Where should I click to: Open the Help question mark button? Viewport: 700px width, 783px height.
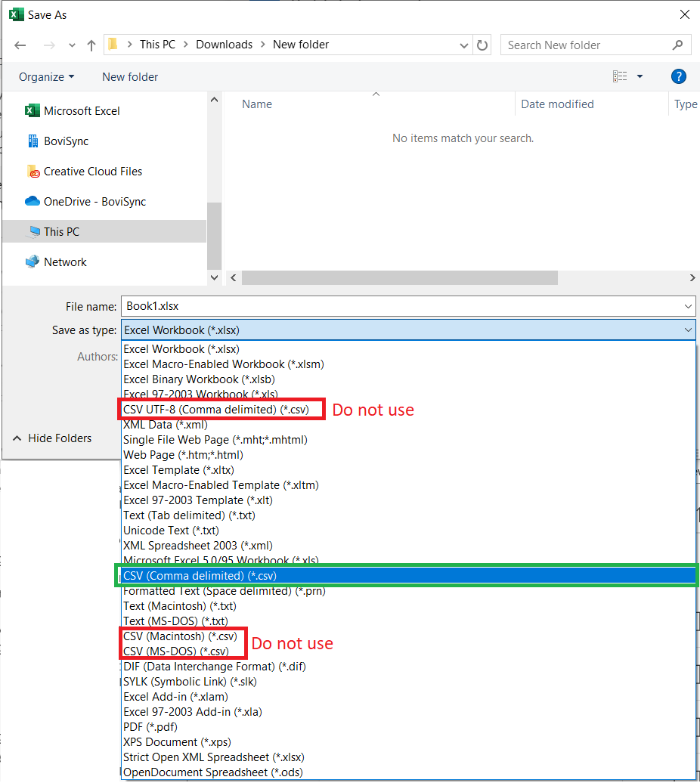(x=678, y=76)
